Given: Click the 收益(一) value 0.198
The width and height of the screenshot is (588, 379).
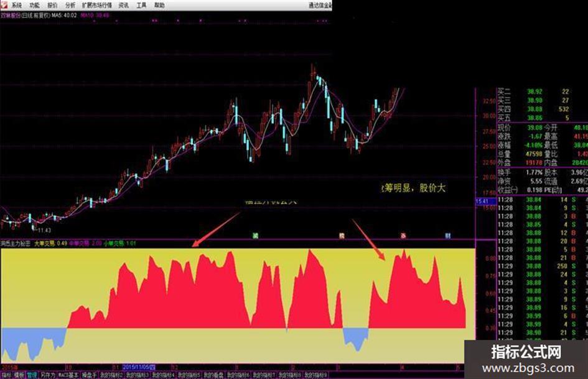Looking at the screenshot, I should click(x=534, y=190).
